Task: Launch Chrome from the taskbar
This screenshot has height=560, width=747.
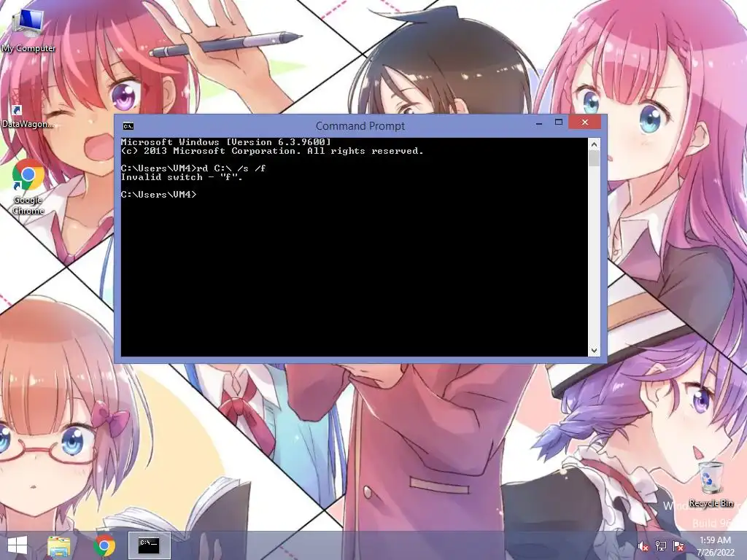Action: tap(104, 545)
